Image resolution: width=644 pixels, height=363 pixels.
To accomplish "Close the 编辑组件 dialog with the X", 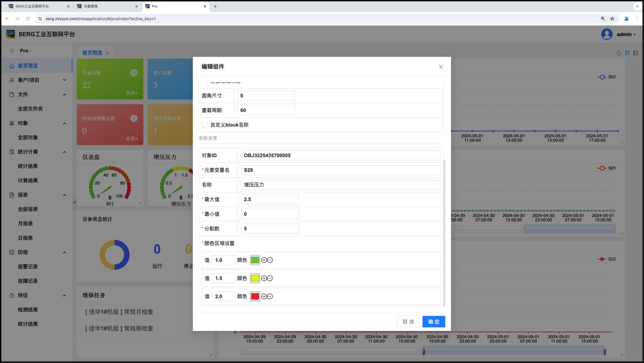I will 441,67.
